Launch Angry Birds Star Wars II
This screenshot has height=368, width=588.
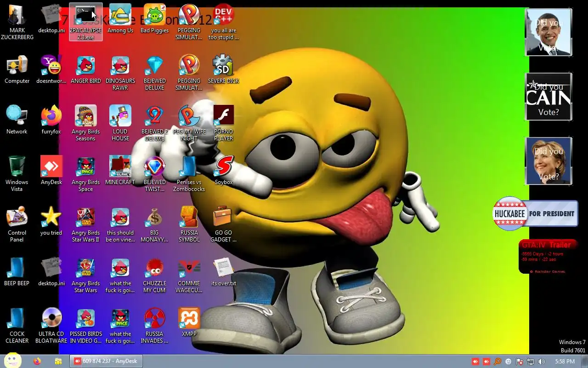(86, 224)
